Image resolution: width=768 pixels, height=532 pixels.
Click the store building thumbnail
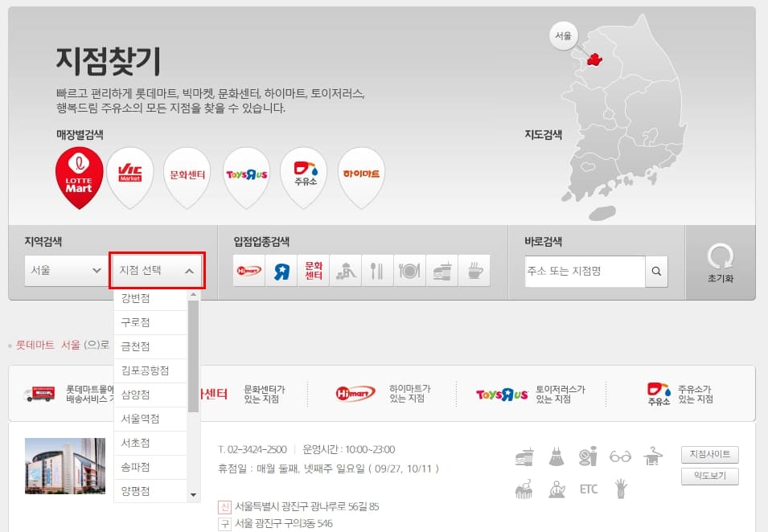(65, 466)
